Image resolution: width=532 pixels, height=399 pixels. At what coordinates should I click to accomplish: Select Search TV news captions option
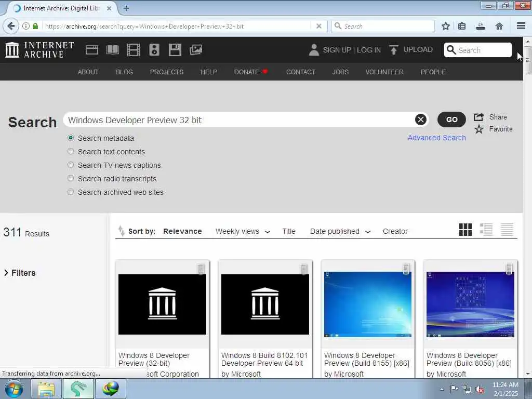[71, 165]
